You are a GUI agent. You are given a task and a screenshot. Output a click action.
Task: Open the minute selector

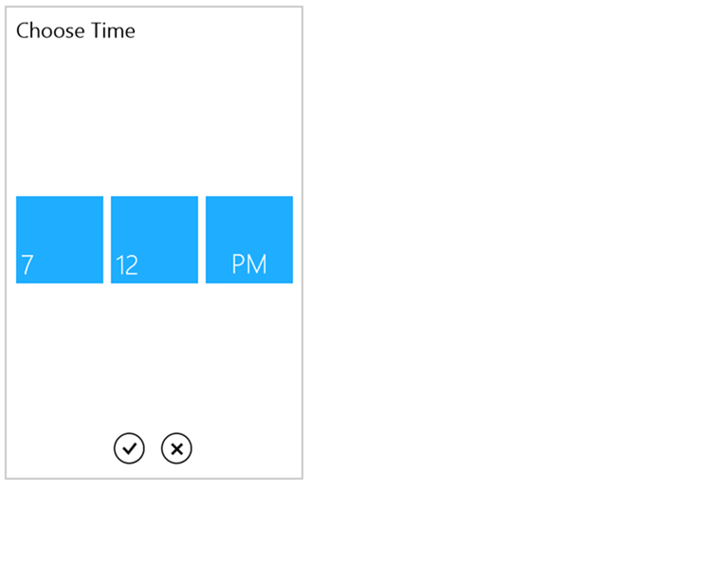tap(155, 239)
